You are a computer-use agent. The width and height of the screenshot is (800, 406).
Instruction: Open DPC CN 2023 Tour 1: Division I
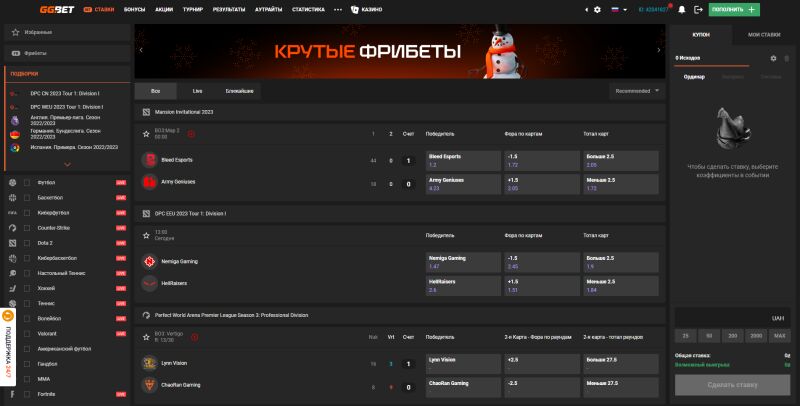(65, 93)
